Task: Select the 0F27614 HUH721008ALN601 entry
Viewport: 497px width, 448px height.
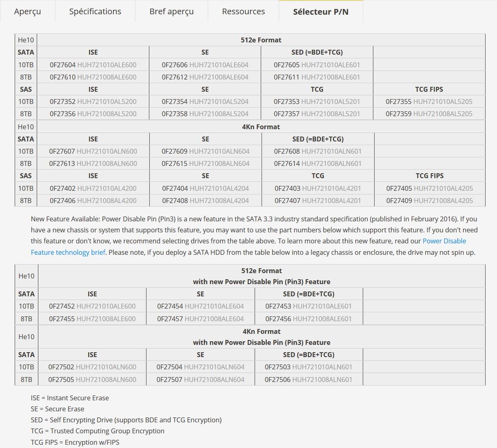Action: click(x=318, y=163)
